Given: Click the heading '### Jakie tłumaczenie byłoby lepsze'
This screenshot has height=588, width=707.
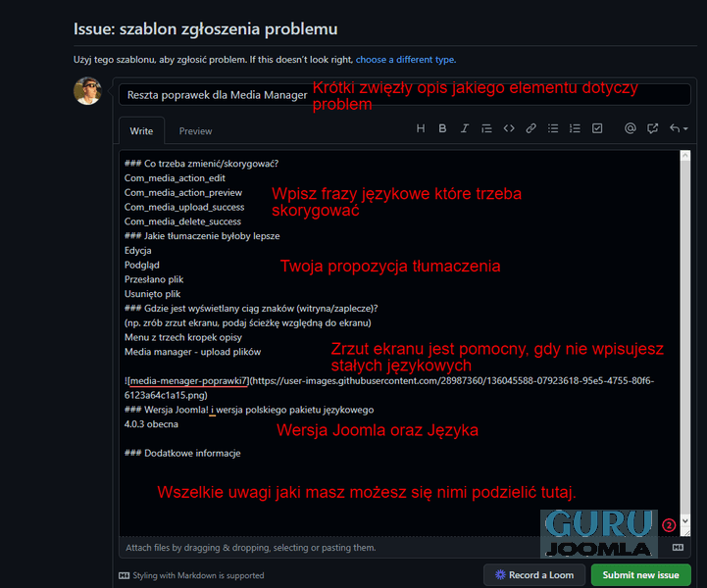Looking at the screenshot, I should tap(202, 235).
